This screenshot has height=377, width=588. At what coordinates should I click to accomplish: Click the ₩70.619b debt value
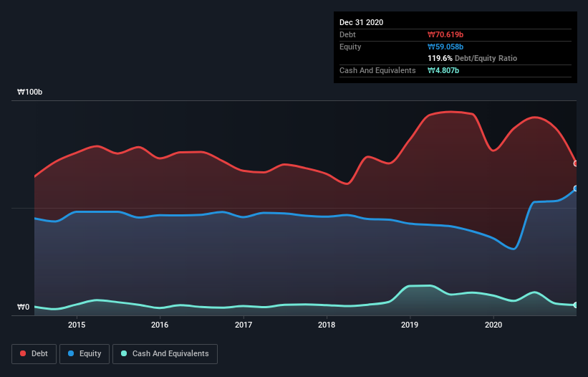click(445, 34)
